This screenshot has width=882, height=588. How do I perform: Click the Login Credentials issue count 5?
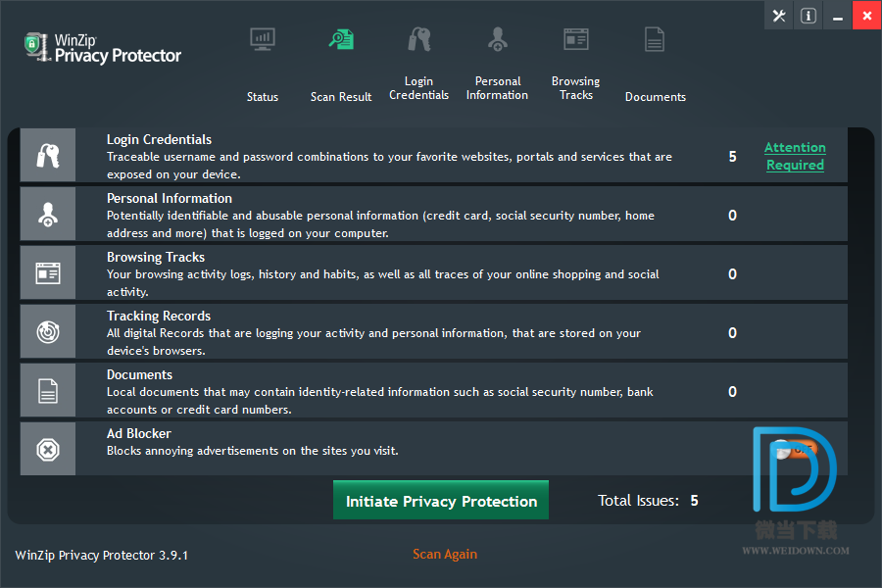coord(732,157)
